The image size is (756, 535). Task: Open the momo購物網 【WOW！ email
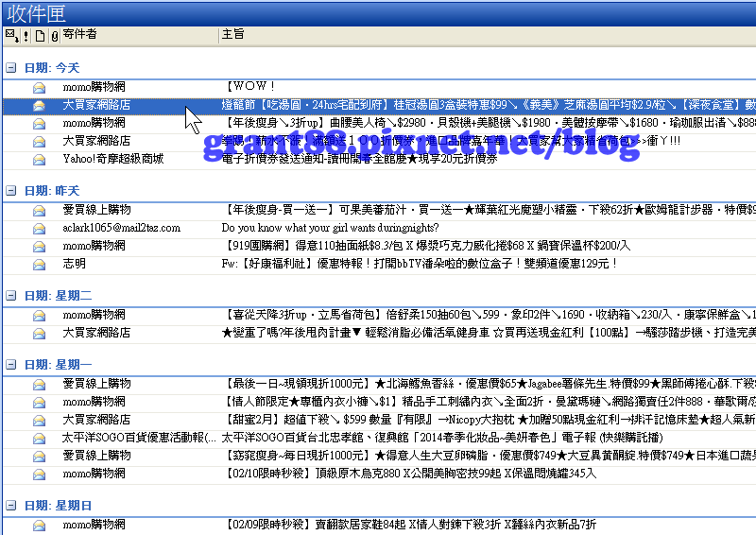[379, 87]
